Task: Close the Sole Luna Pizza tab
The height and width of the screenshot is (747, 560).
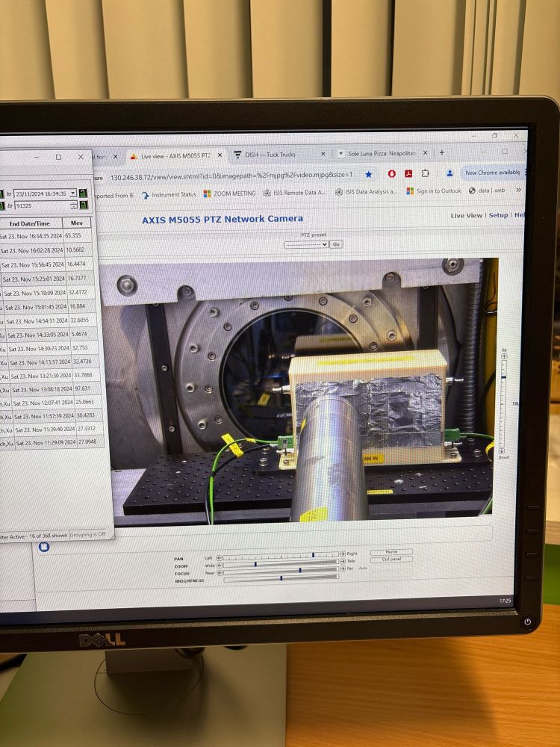Action: (425, 153)
